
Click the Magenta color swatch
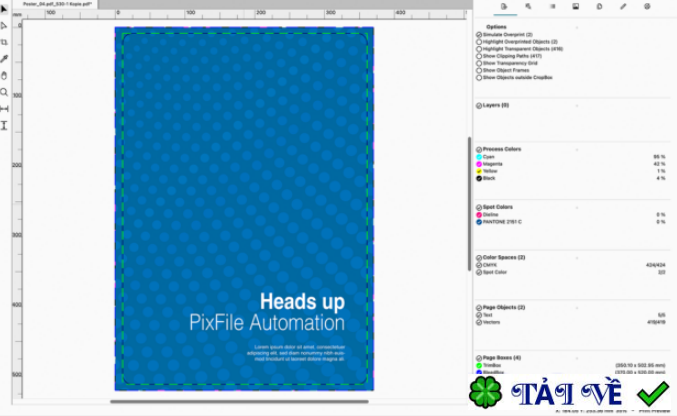(479, 164)
